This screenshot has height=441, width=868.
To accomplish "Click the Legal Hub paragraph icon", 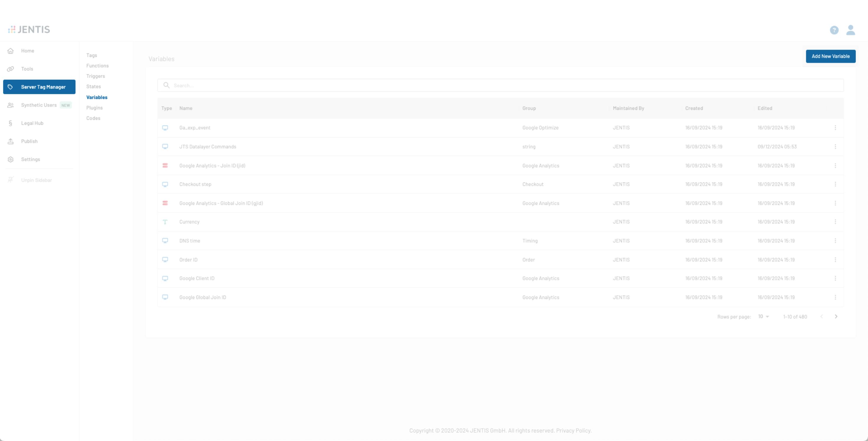I will (10, 123).
